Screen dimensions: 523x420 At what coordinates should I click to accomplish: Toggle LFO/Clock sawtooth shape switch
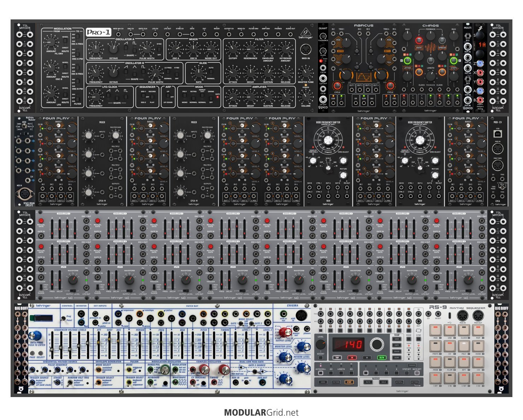click(108, 96)
